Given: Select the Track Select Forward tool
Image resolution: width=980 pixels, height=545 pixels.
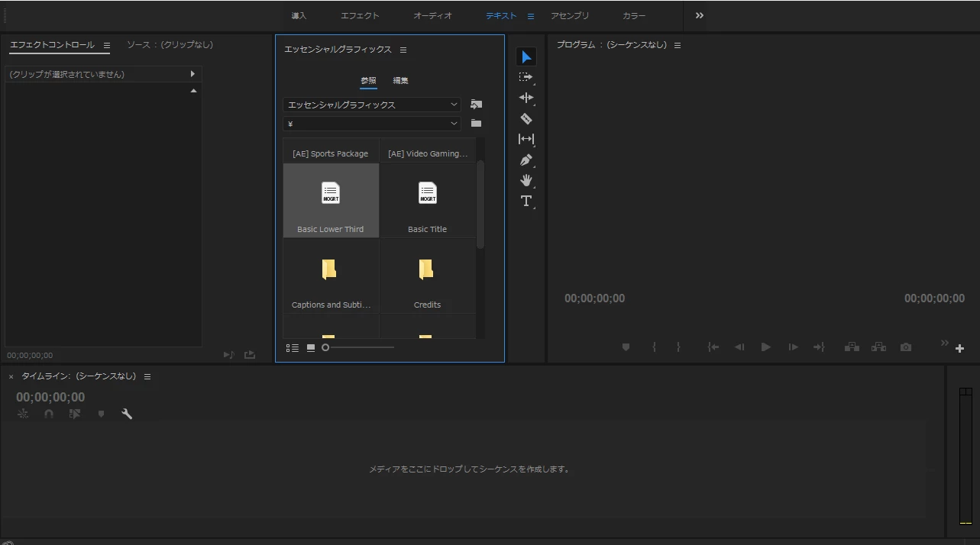Looking at the screenshot, I should pos(526,77).
